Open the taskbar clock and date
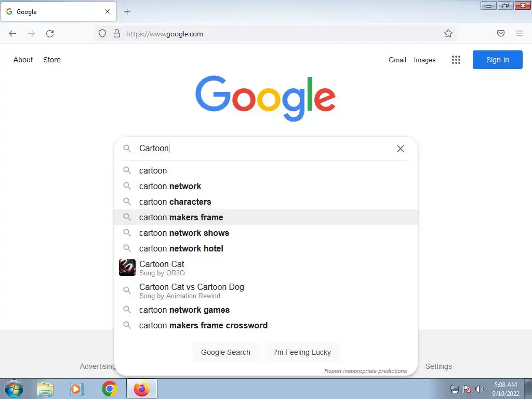The image size is (532, 399). click(x=506, y=389)
